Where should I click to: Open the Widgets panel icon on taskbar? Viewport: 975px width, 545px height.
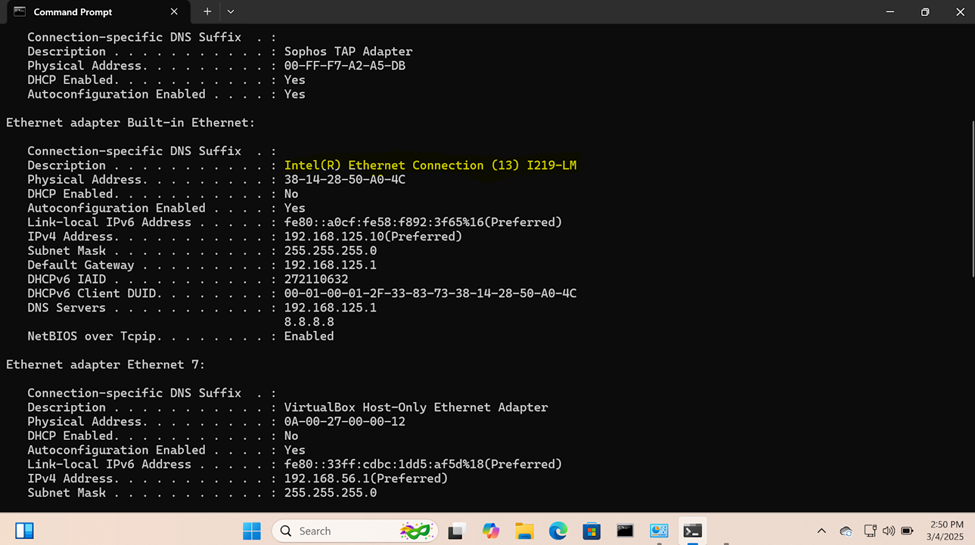[x=24, y=531]
